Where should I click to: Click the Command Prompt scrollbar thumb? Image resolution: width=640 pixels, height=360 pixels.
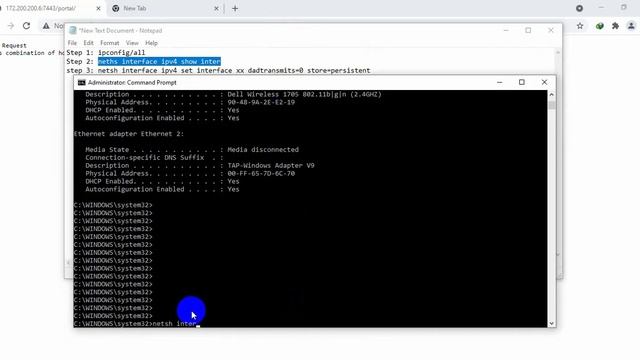coord(551,105)
